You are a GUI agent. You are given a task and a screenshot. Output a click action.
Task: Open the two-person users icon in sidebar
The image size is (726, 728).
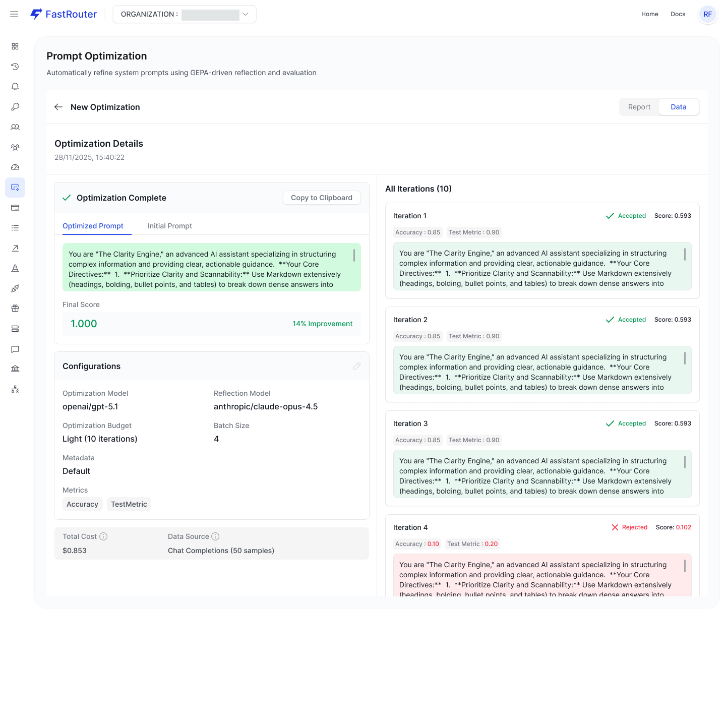pyautogui.click(x=15, y=127)
